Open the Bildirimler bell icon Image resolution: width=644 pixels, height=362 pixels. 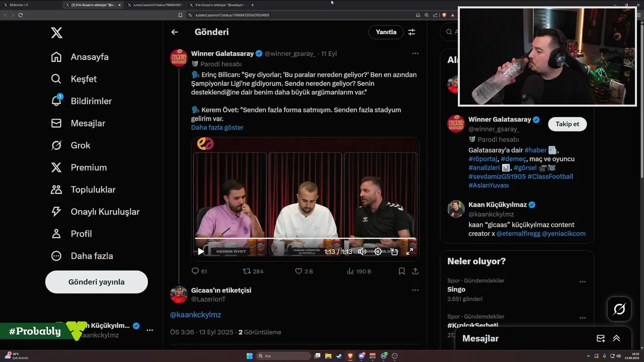tap(56, 101)
